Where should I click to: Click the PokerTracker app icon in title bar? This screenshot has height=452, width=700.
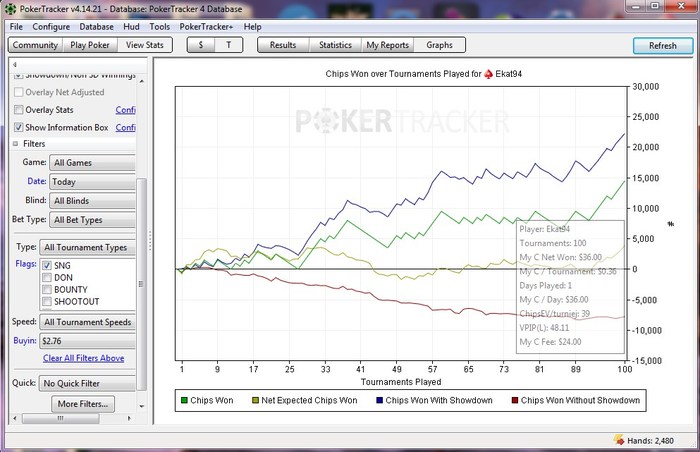tap(10, 8)
